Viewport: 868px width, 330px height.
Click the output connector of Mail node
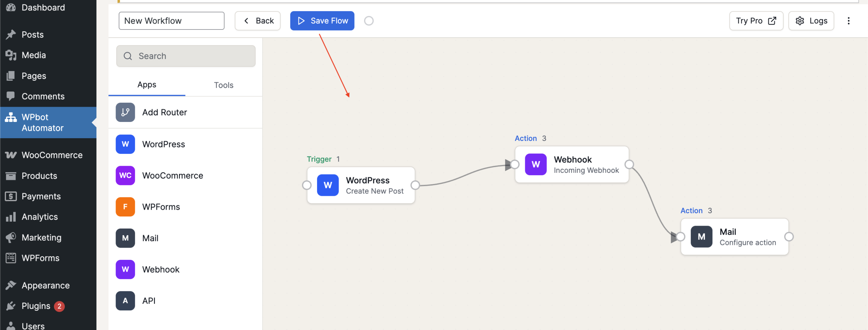(789, 236)
